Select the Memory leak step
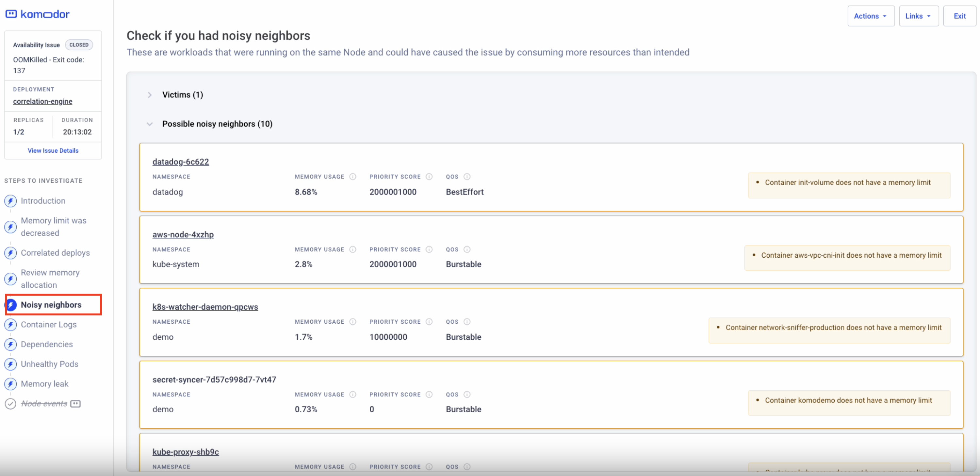 [44, 384]
